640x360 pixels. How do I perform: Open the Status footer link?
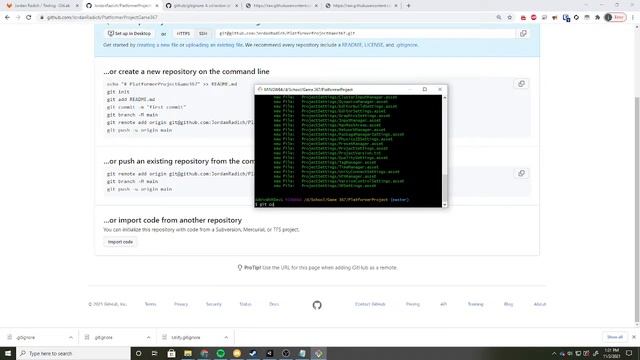click(245, 304)
